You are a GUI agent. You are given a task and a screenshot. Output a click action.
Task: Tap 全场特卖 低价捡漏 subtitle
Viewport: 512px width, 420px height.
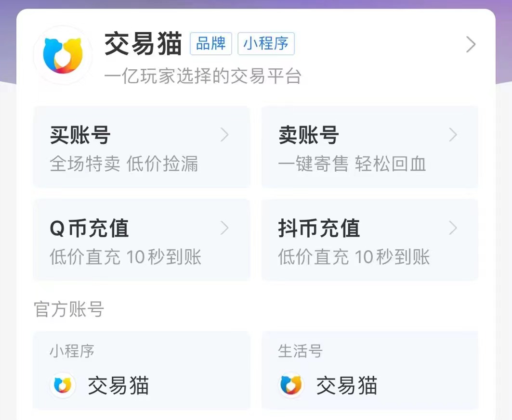pos(124,165)
